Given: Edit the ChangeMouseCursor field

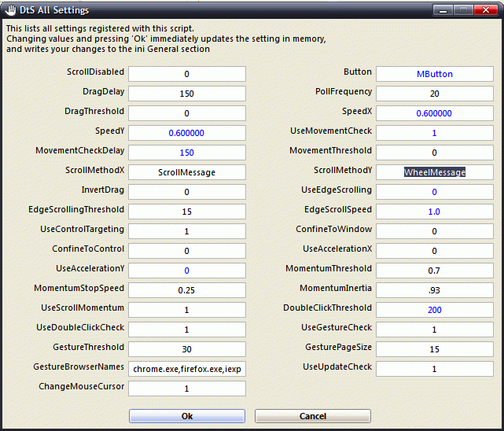Looking at the screenshot, I should [187, 389].
